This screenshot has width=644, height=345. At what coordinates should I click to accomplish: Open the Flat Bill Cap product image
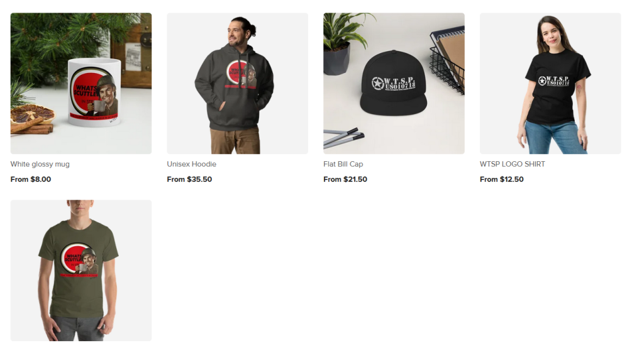click(394, 84)
